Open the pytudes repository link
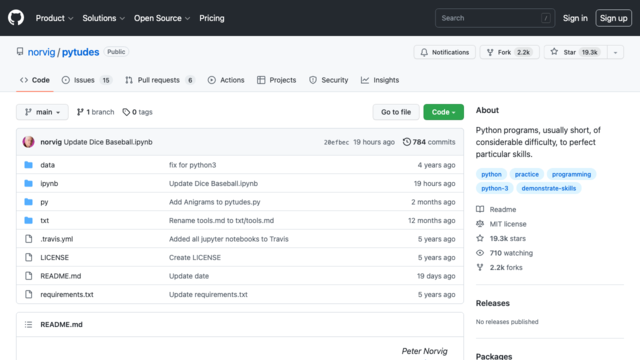Image resolution: width=640 pixels, height=360 pixels. point(80,52)
